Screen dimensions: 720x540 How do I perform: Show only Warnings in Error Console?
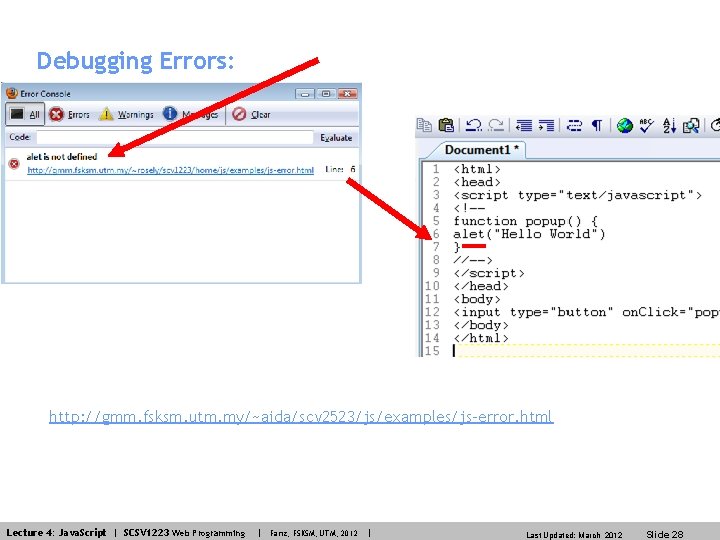[126, 114]
